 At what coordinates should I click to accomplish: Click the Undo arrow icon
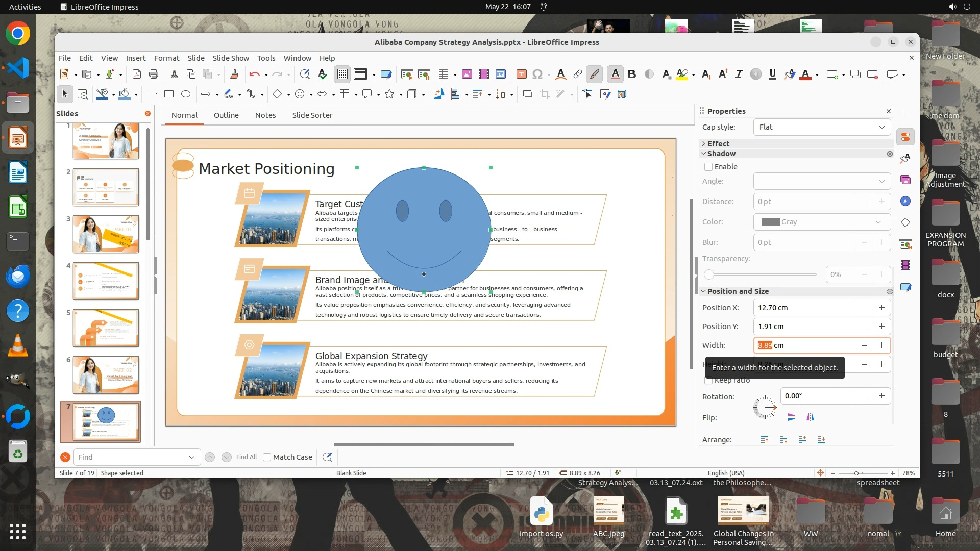pyautogui.click(x=254, y=74)
